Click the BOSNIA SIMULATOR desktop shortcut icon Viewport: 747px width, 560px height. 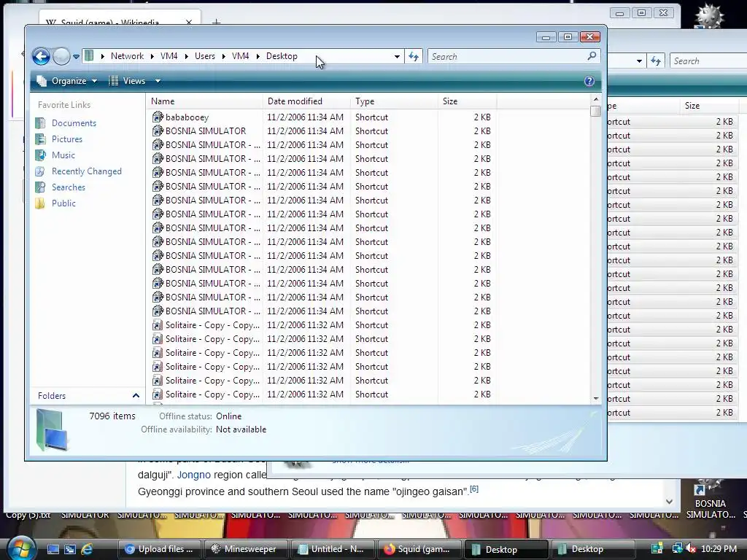[x=709, y=488]
